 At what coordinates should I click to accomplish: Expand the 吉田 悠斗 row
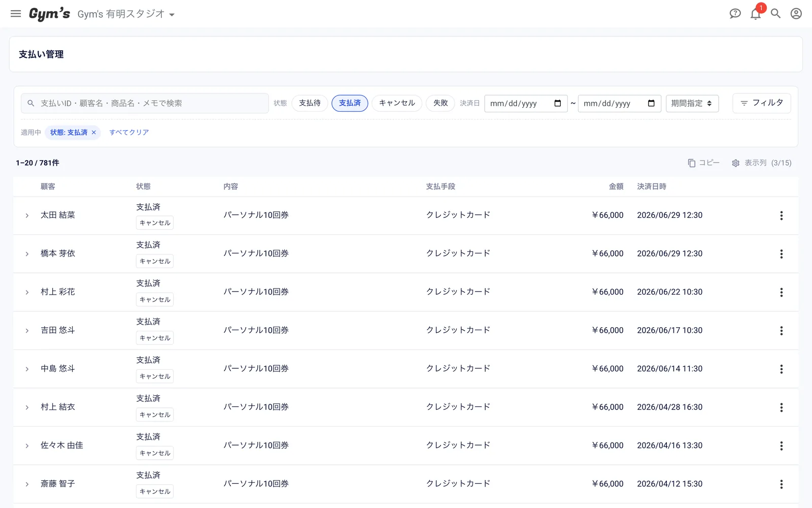pos(27,331)
